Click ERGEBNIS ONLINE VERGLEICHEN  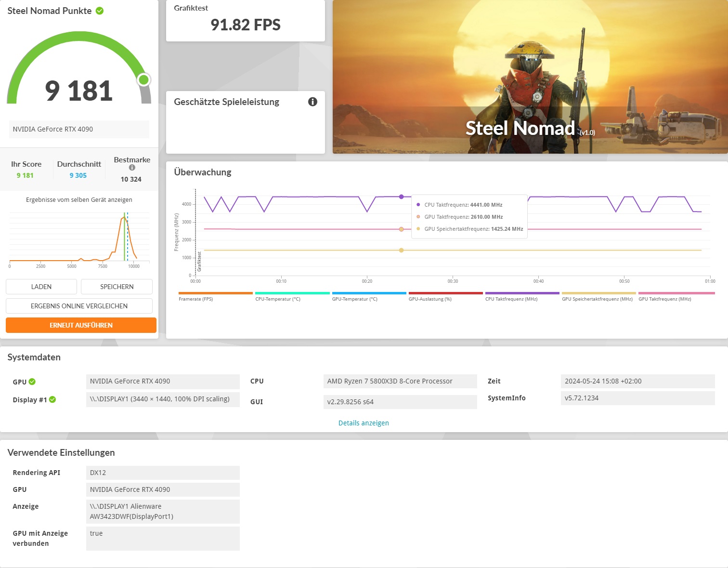[79, 306]
